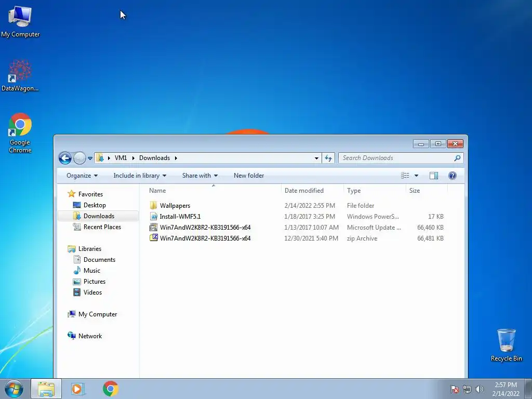Create a New folder
This screenshot has width=532, height=399.
click(x=249, y=176)
